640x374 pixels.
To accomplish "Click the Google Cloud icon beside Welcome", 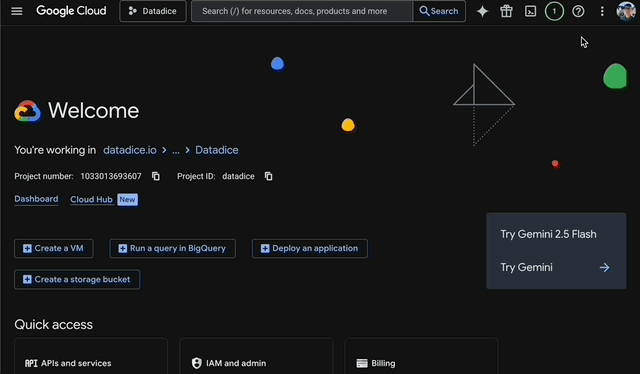I will 28,111.
